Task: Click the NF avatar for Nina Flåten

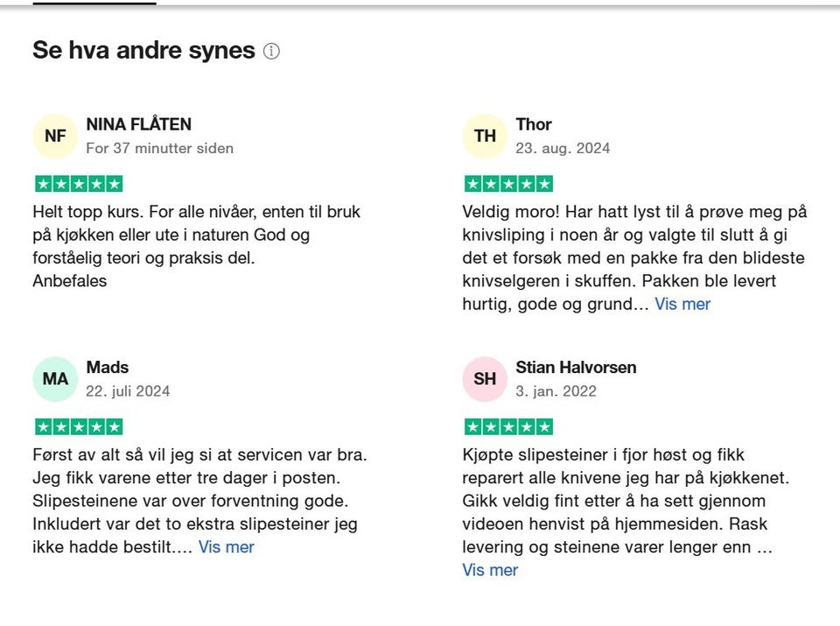Action: tap(55, 136)
